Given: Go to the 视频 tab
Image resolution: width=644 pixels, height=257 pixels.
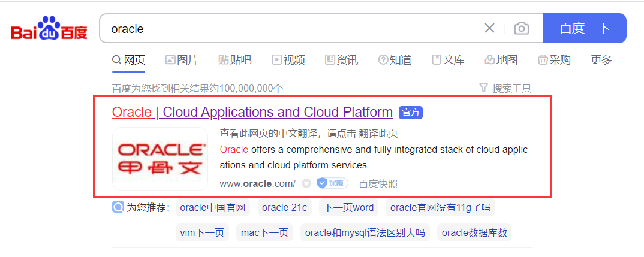Looking at the screenshot, I should point(288,60).
